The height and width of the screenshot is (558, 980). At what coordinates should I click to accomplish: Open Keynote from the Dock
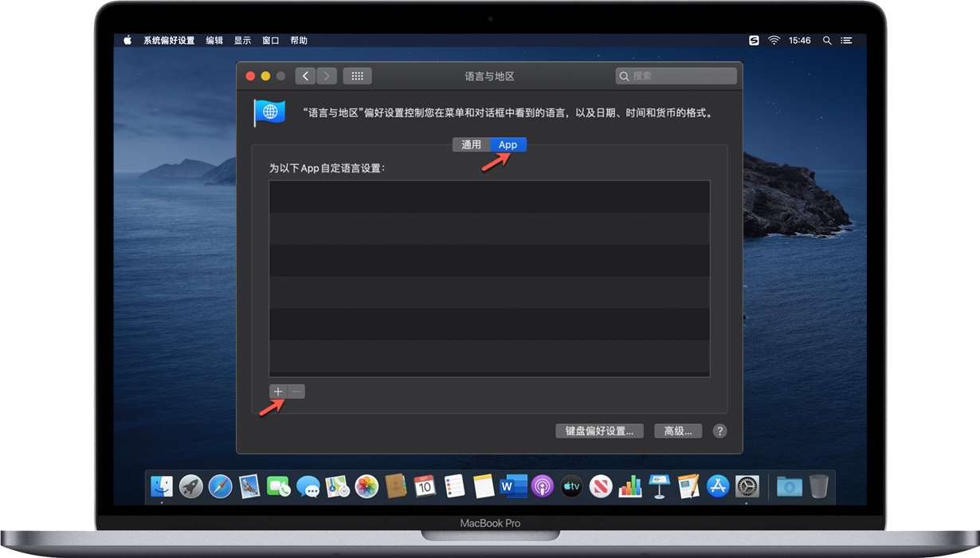658,486
